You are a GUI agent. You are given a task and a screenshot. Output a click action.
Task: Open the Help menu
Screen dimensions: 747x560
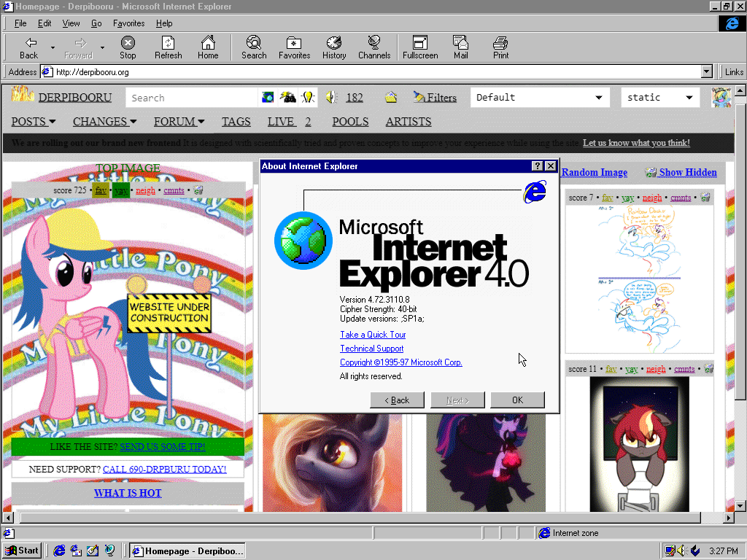coord(164,23)
